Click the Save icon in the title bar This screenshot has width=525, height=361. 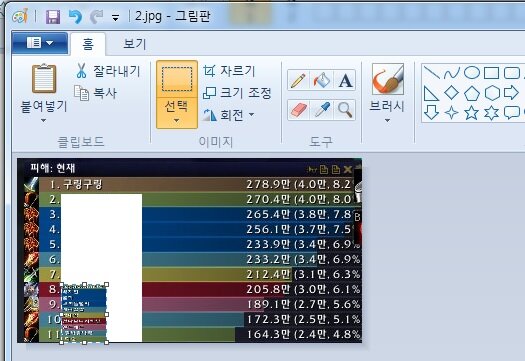53,17
